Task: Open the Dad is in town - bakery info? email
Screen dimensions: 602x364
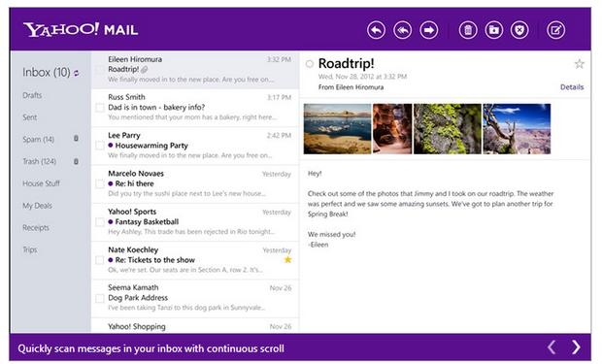Action: point(195,108)
